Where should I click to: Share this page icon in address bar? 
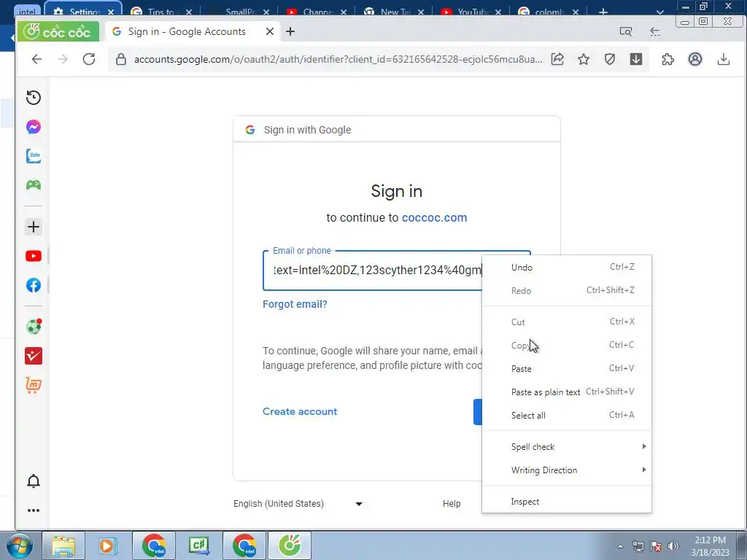(x=557, y=59)
